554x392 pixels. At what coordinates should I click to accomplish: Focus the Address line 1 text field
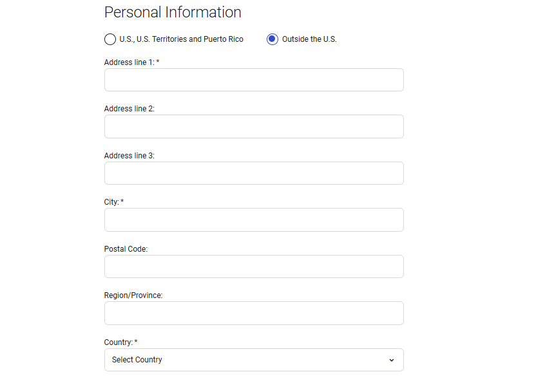pos(254,80)
